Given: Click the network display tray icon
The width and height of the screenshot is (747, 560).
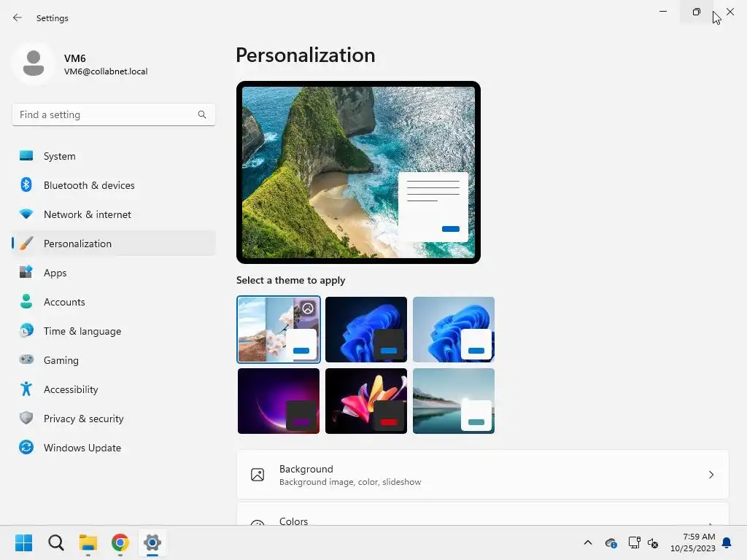Looking at the screenshot, I should (634, 542).
